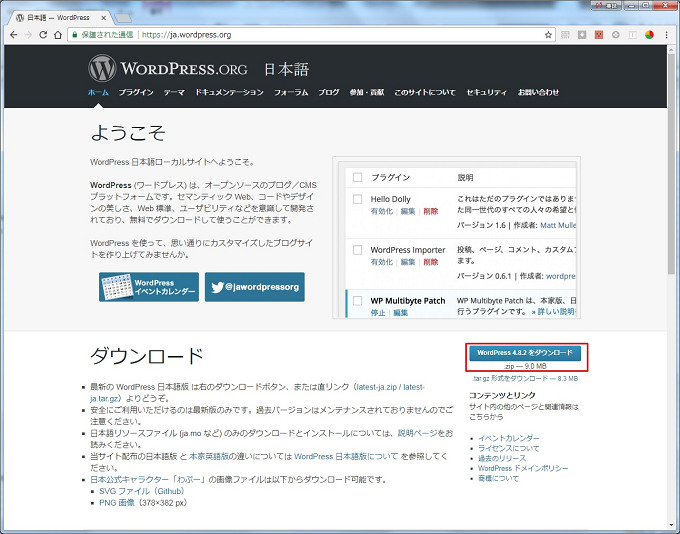Click the @jawordpressorg Twitter button
The image size is (680, 534).
tap(255, 287)
